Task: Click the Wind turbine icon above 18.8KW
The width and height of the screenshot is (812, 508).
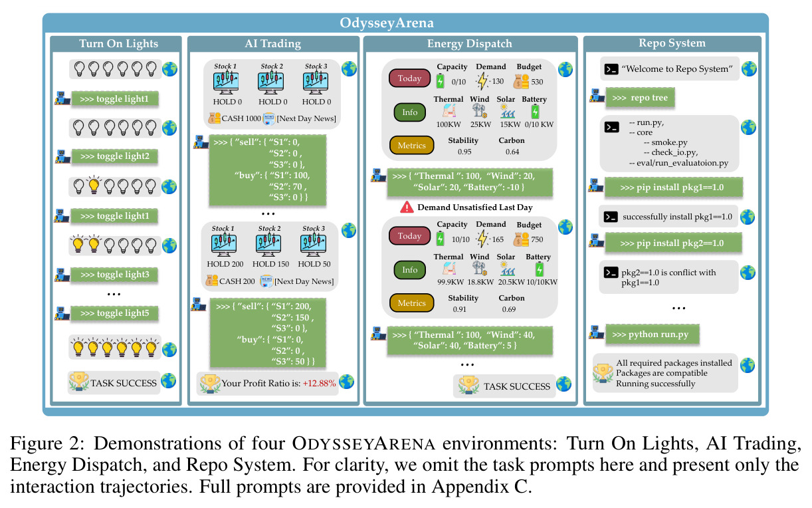Action: coord(479,269)
